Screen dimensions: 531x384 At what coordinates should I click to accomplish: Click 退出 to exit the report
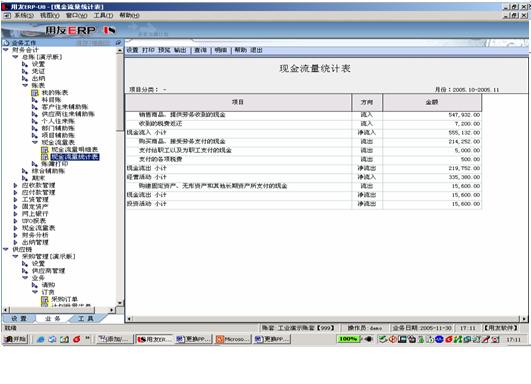[x=256, y=50]
